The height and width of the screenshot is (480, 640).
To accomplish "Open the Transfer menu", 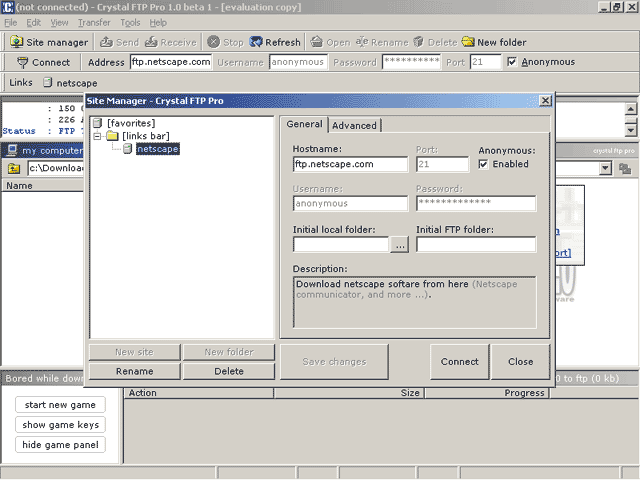I will (x=94, y=23).
